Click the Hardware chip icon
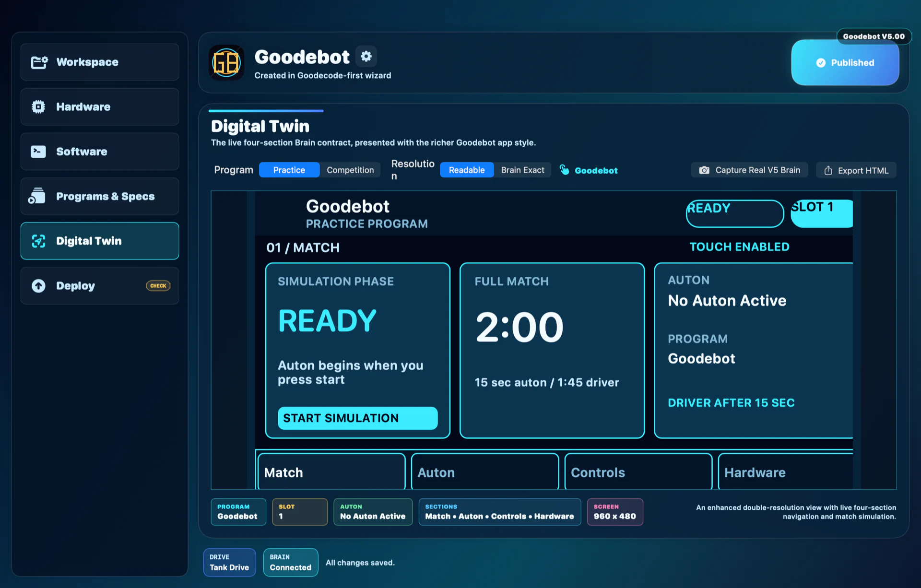This screenshot has height=588, width=921. point(38,107)
